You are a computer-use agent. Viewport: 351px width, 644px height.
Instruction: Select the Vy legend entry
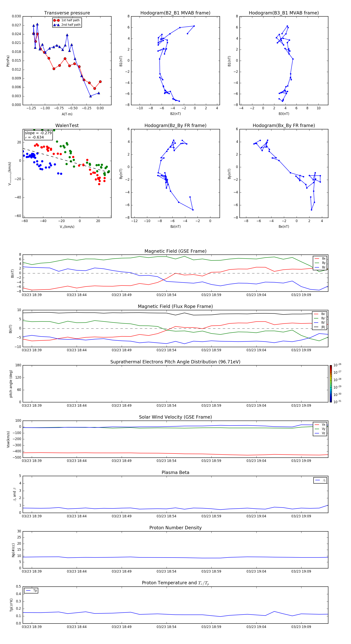coord(320,429)
